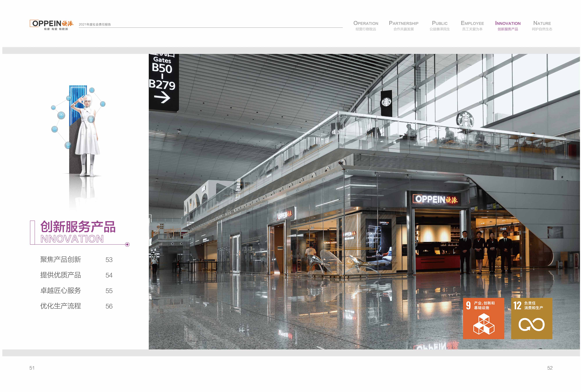Screen dimensions: 581x392
Task: Click the Starbucks logo sign on the balcony
Action: pos(465,119)
